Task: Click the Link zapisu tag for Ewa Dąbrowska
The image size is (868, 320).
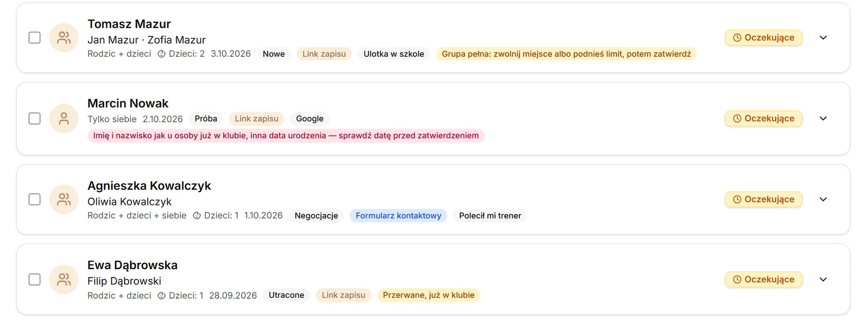Action: (343, 295)
